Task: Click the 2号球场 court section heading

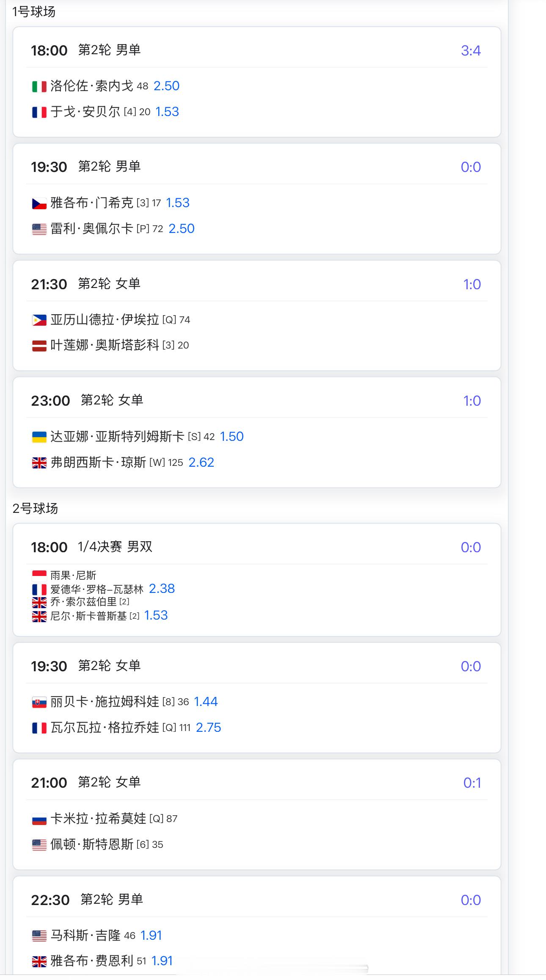Action: coord(35,508)
